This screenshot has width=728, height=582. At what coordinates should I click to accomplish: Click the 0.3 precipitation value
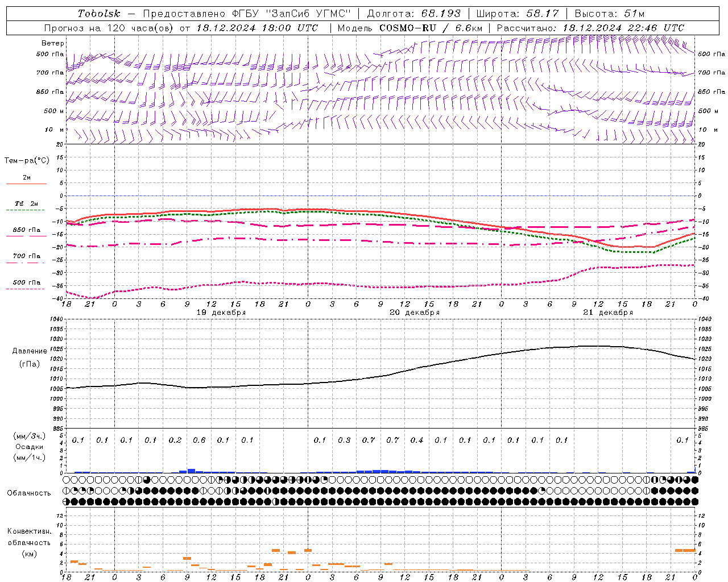344,440
